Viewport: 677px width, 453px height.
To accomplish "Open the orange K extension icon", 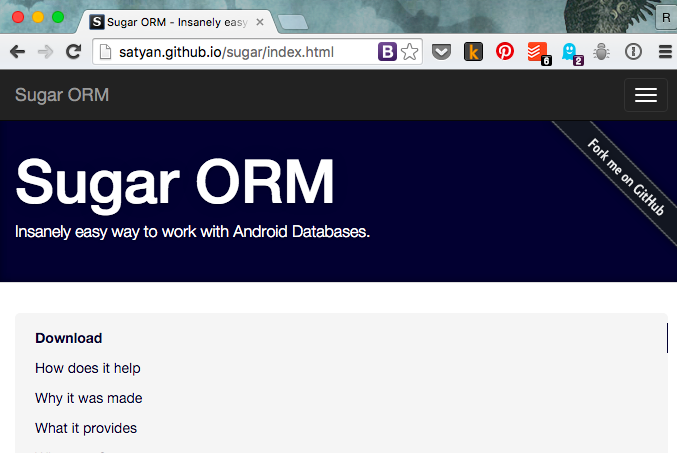I will pyautogui.click(x=473, y=52).
